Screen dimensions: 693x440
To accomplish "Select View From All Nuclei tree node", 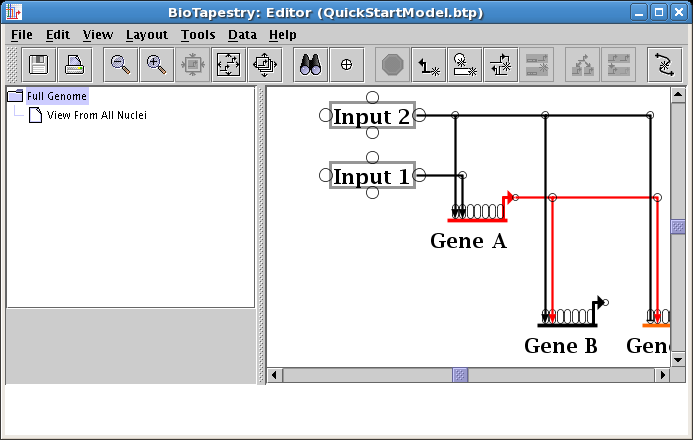I will tap(96, 115).
